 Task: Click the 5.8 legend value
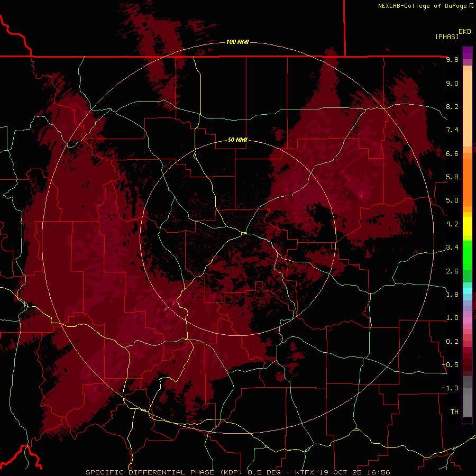pyautogui.click(x=452, y=177)
